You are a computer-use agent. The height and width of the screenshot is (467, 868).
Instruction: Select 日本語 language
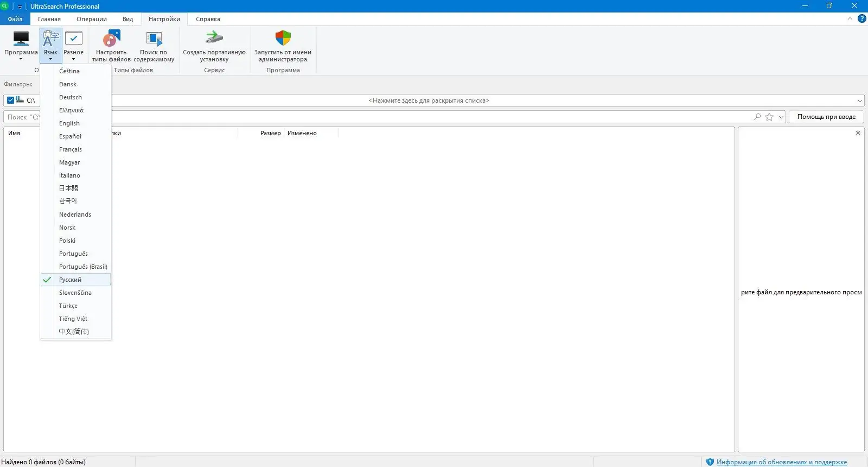click(76, 188)
